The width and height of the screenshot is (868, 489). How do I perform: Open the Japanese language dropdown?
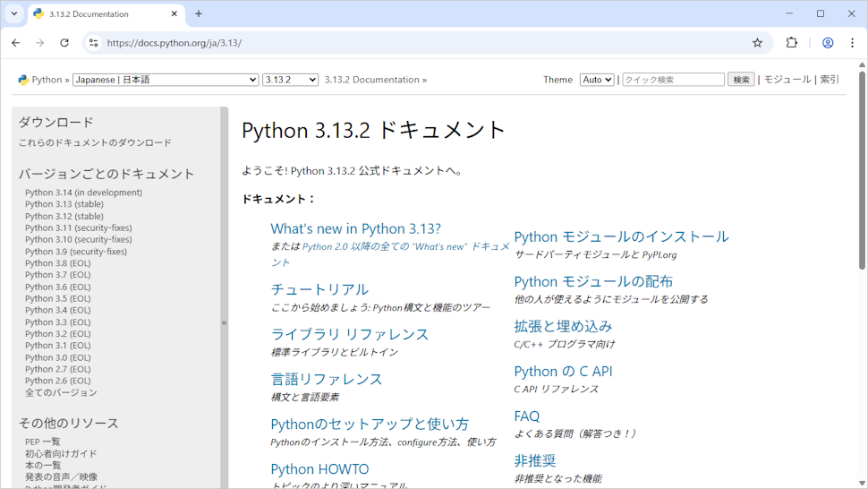point(166,80)
